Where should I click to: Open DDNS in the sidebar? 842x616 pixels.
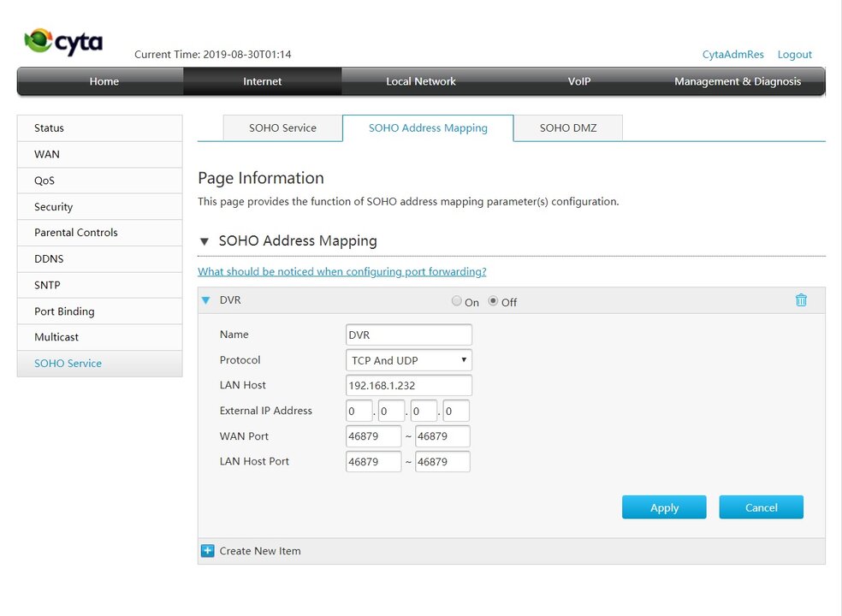point(100,259)
